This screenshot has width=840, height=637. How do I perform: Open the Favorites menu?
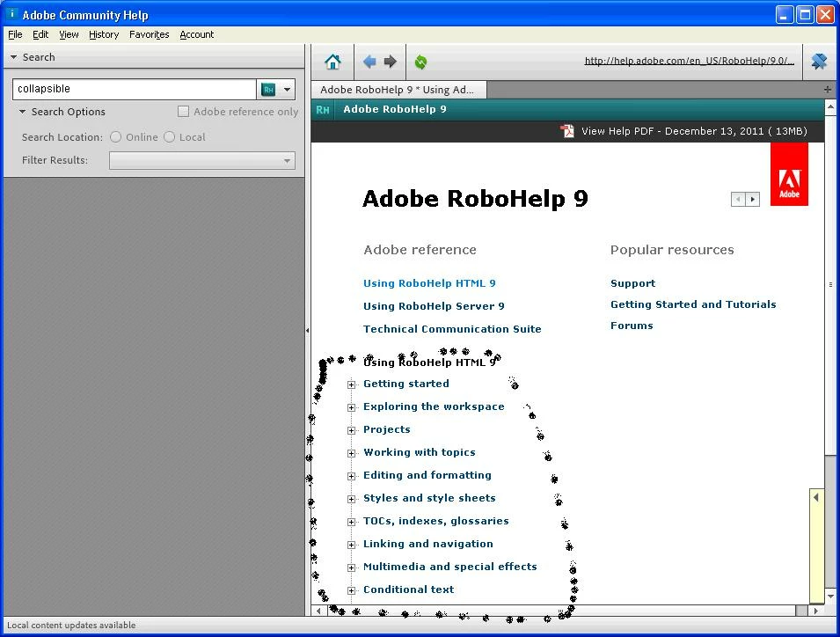(x=149, y=34)
